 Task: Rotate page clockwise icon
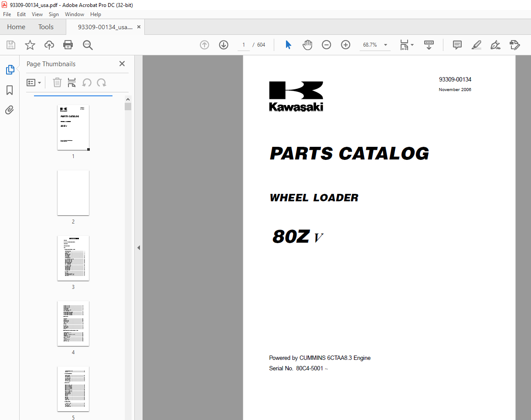click(x=102, y=83)
